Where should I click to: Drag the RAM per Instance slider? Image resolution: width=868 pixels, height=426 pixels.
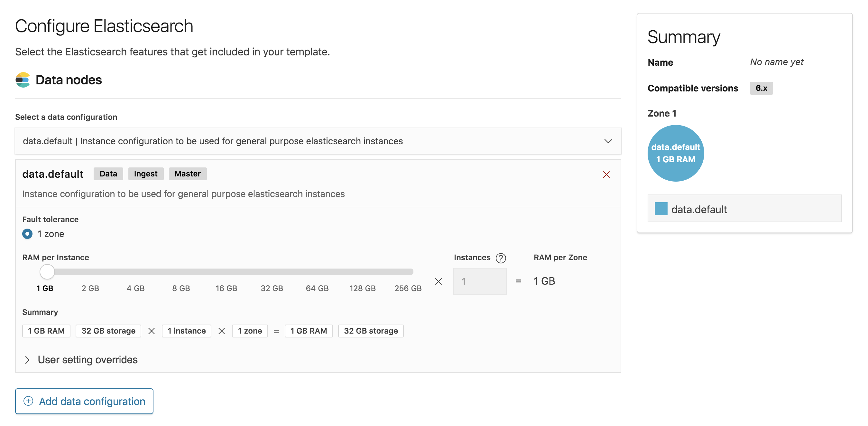(48, 271)
